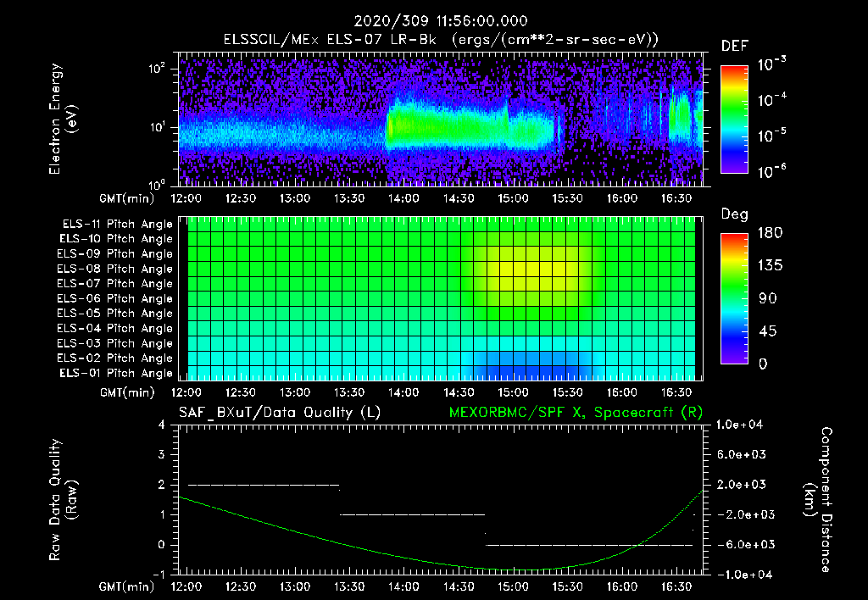
Task: Click the 180 value on Deg scale
Action: (770, 233)
